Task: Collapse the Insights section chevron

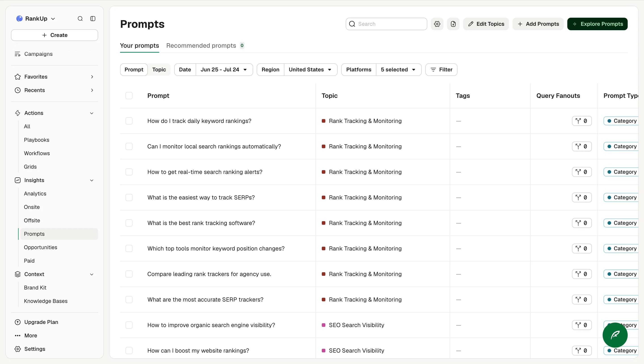Action: pyautogui.click(x=92, y=180)
